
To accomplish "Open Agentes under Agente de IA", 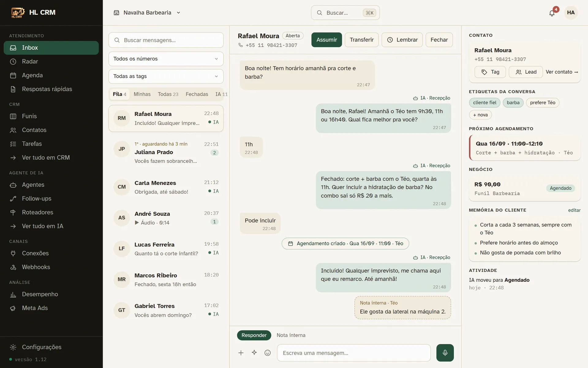I will click(x=51, y=185).
